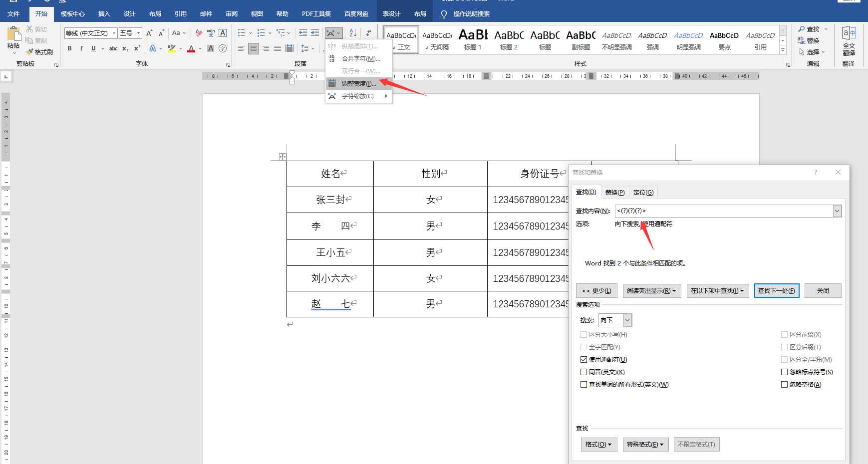Click the Paste (粘贴) icon
Screen dimensions: 868x464
pyautogui.click(x=13, y=34)
